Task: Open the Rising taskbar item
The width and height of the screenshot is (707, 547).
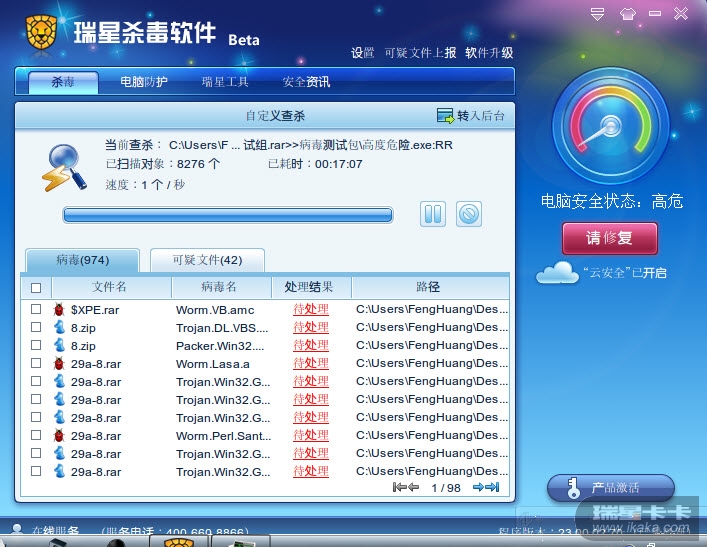Action: (x=179, y=541)
